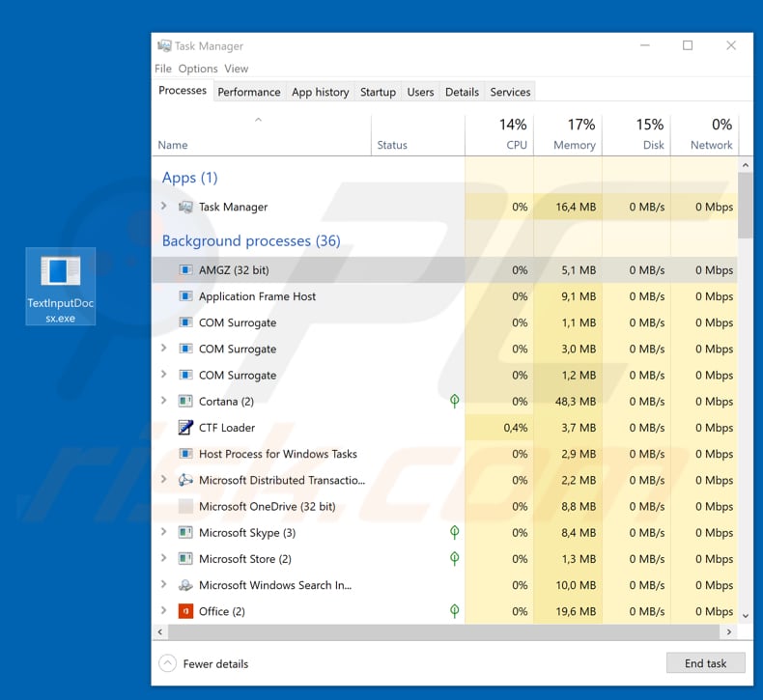Switch to the Details tab
The width and height of the screenshot is (763, 700).
pos(463,92)
